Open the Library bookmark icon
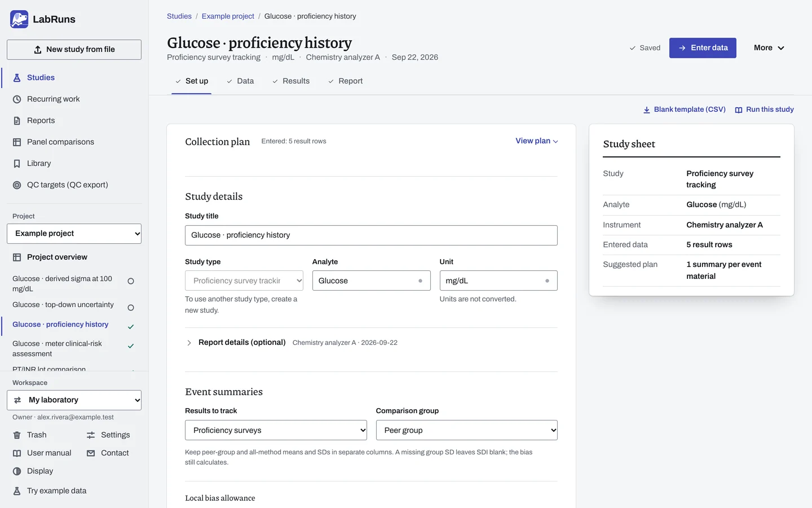Viewport: 812px width, 508px height. pos(17,164)
